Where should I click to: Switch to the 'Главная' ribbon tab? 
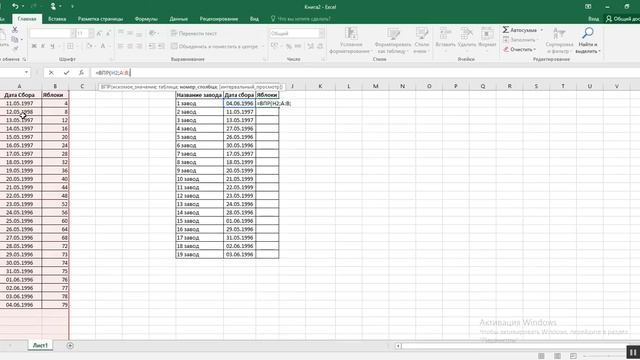(x=27, y=19)
